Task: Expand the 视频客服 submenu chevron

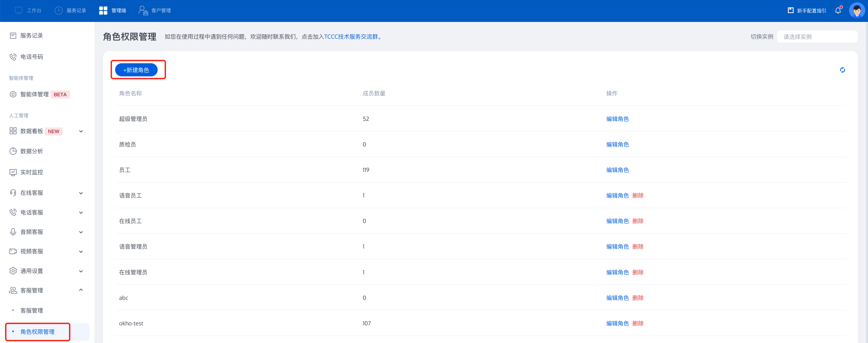Action: pos(81,252)
